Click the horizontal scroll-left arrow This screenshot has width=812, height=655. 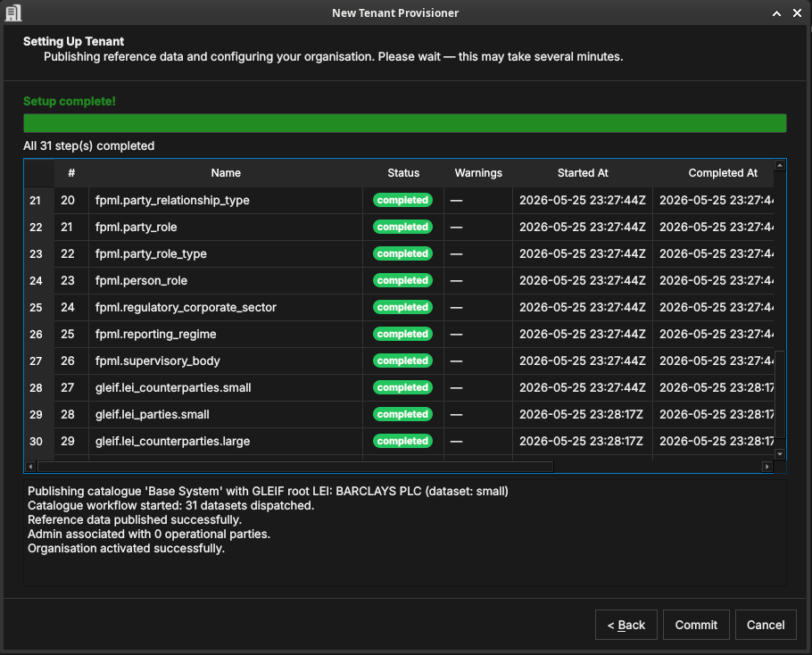click(x=30, y=467)
